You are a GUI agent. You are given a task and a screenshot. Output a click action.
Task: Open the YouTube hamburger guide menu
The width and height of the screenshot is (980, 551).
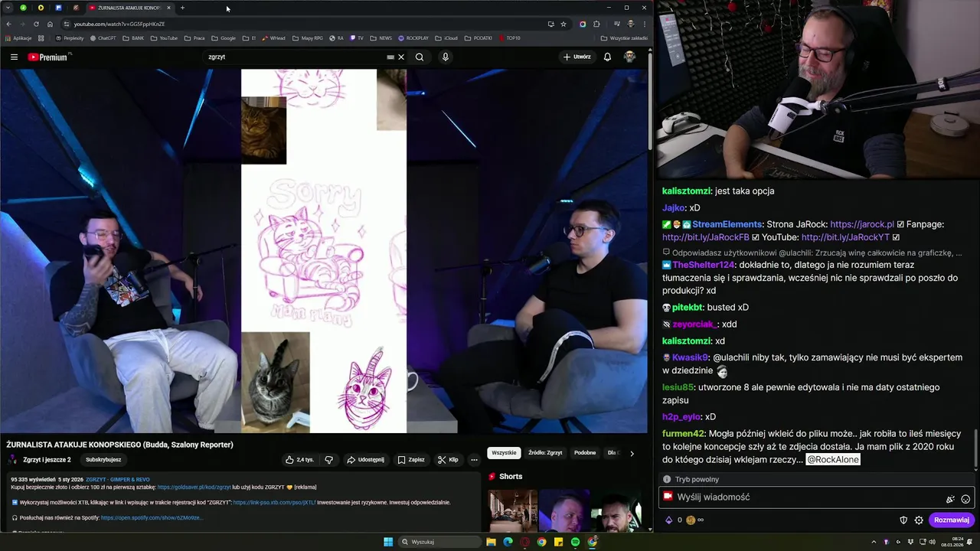pyautogui.click(x=14, y=57)
